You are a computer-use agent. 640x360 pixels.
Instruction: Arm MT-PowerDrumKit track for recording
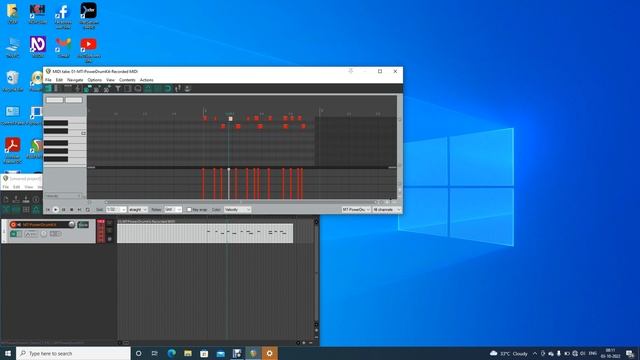click(x=13, y=224)
